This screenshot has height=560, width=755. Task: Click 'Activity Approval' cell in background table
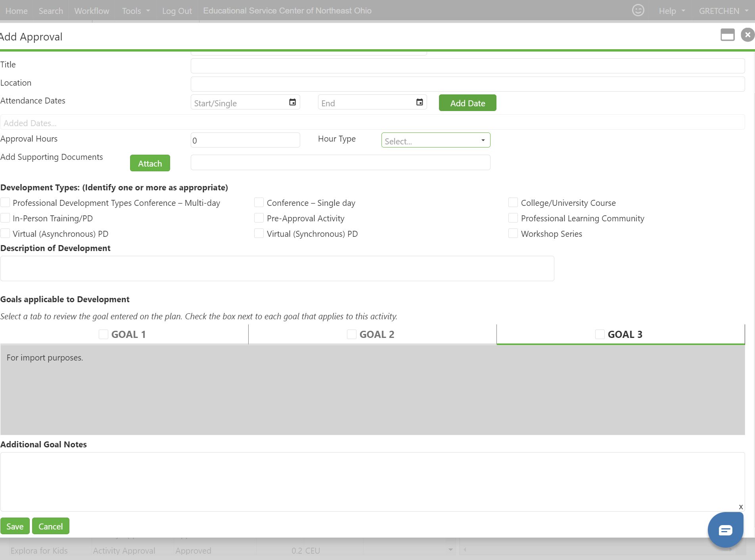pyautogui.click(x=124, y=550)
